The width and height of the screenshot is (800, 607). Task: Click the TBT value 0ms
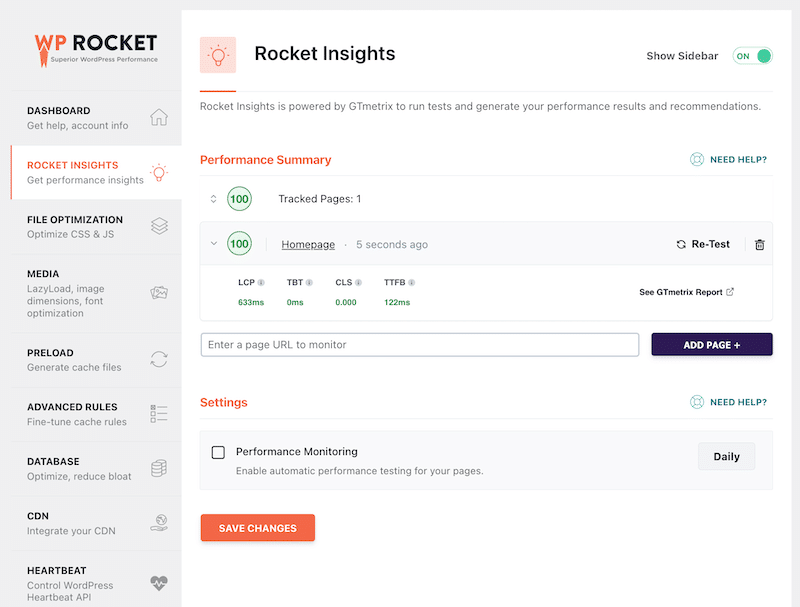[x=295, y=302]
